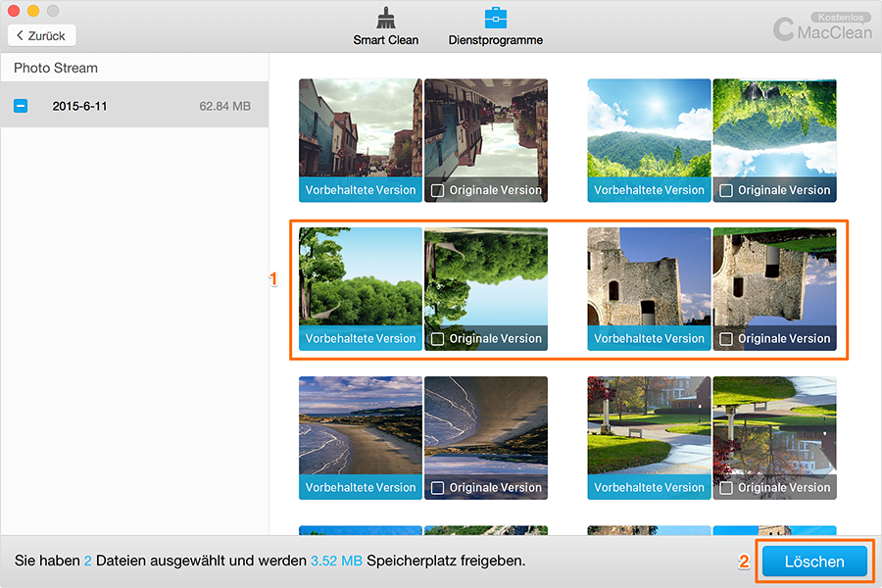The width and height of the screenshot is (882, 588).
Task: Click the Vorbehaltete Version label under trees photo
Action: (x=361, y=339)
